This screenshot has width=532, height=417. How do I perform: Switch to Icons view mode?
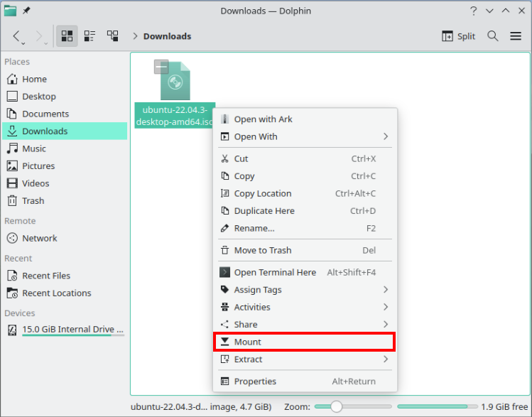click(x=67, y=36)
